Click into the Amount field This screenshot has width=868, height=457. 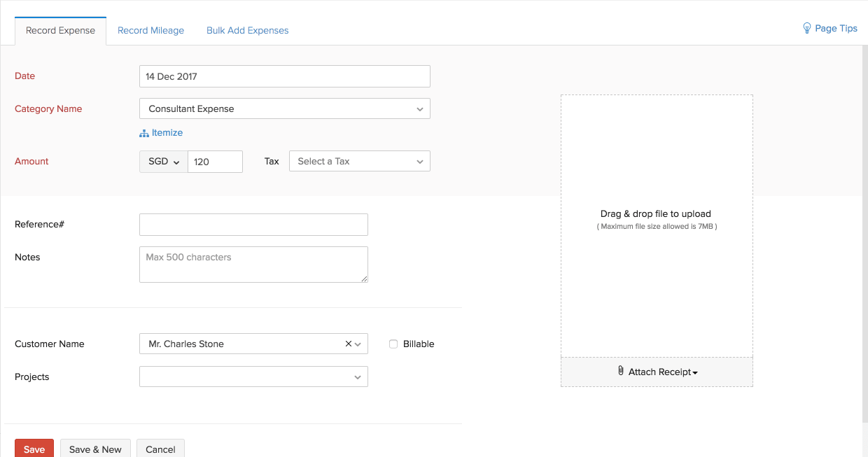click(x=216, y=162)
